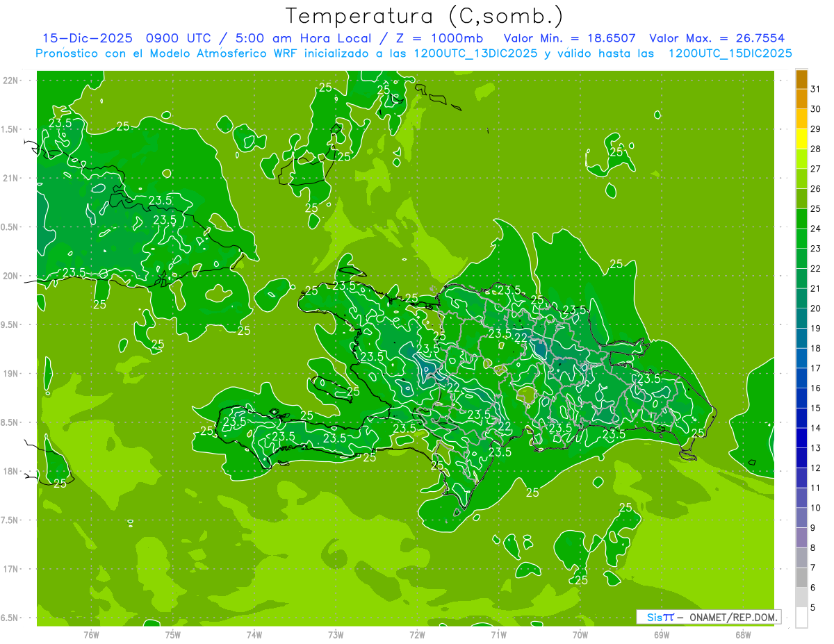Image resolution: width=834 pixels, height=644 pixels.
Task: Click the brown-orange swatch above the 31 label
Action: click(x=801, y=79)
